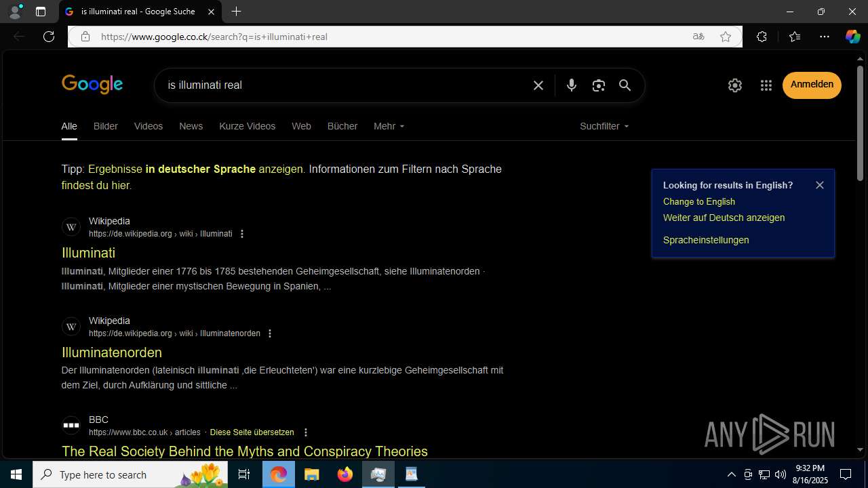Open more options for Wikipedia Illuminati result
This screenshot has width=868, height=488.
pyautogui.click(x=242, y=234)
